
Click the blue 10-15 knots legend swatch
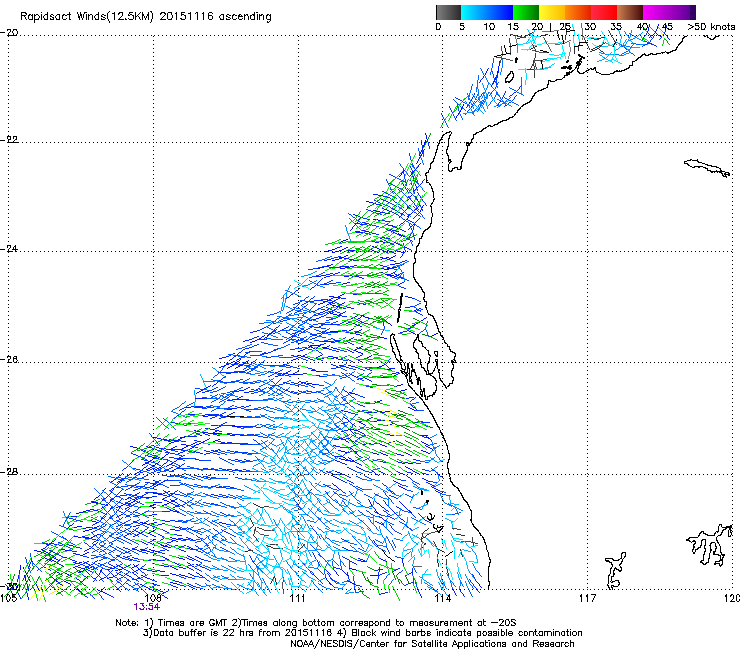(x=500, y=12)
